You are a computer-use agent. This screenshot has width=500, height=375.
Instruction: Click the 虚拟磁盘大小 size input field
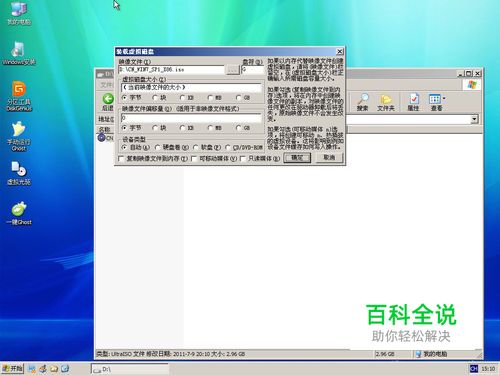point(191,87)
